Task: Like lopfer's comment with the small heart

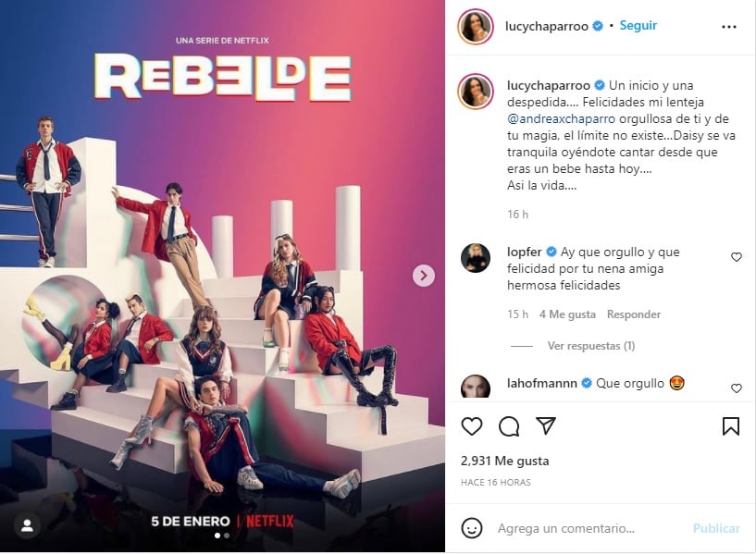Action: [x=736, y=257]
